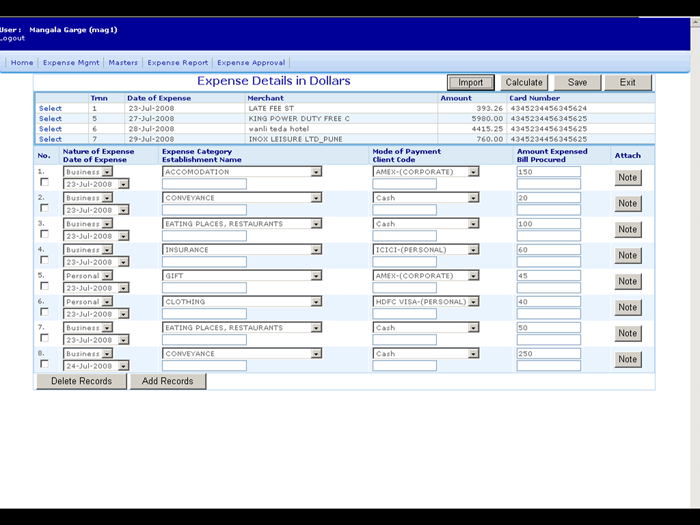Click the Merchant column header
Image resolution: width=700 pixels, height=525 pixels.
point(266,98)
